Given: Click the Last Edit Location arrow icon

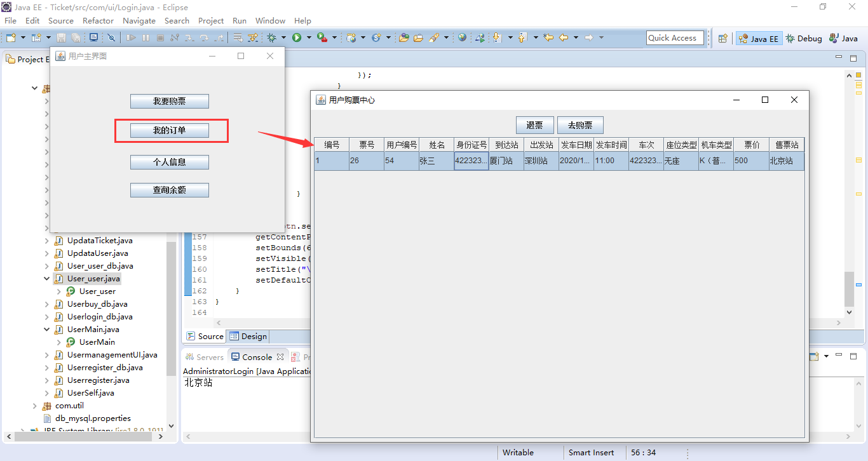Looking at the screenshot, I should pos(548,38).
